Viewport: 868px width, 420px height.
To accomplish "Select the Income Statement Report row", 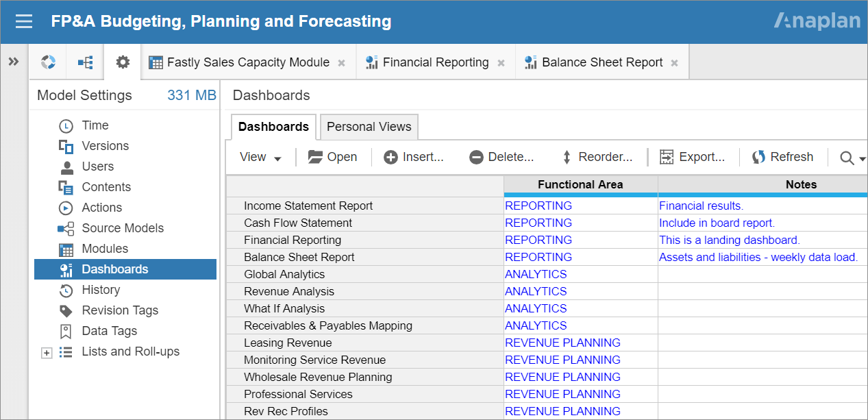I will pyautogui.click(x=308, y=206).
